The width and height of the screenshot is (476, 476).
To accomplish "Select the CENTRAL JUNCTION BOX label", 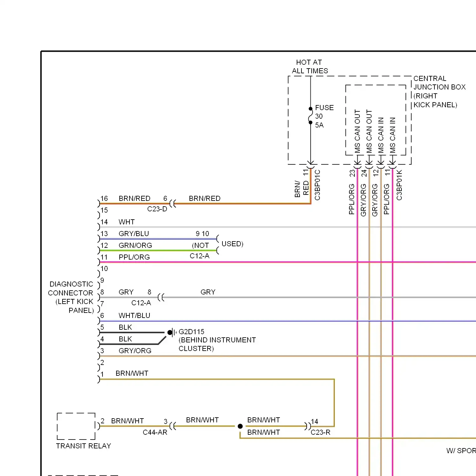I will pyautogui.click(x=440, y=92).
